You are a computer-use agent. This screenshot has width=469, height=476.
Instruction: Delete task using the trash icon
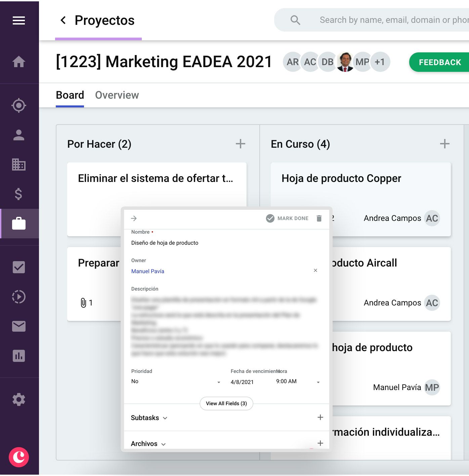(319, 219)
